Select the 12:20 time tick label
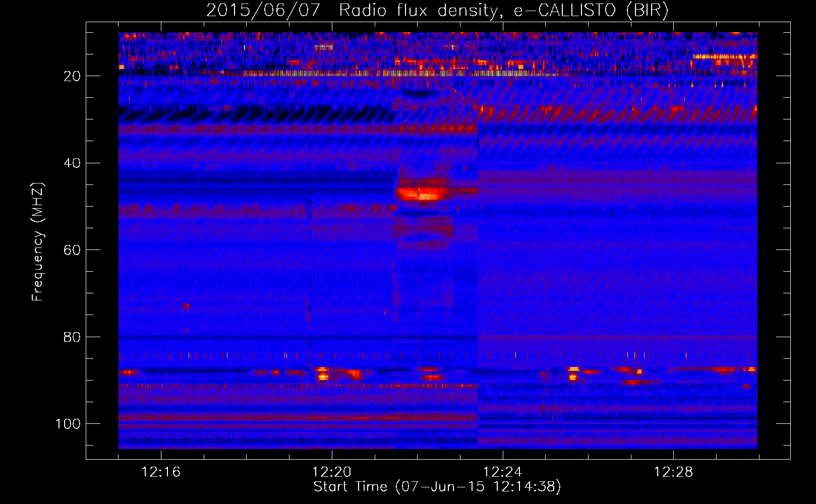This screenshot has height=504, width=816. pyautogui.click(x=332, y=472)
